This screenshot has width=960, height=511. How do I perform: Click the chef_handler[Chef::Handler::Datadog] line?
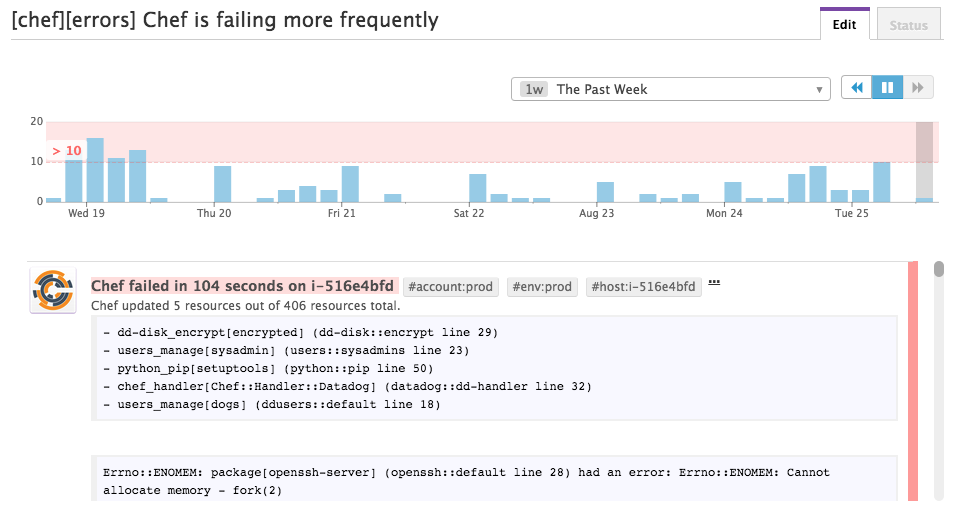coord(347,386)
